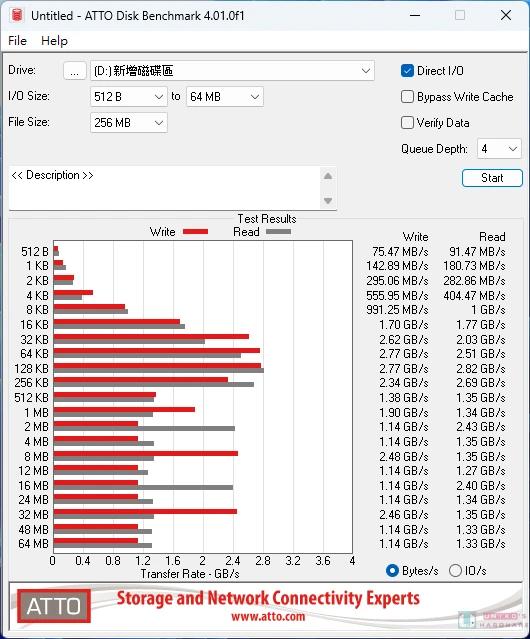Open the I/O Size minimum 512 B dropdown

pos(129,97)
